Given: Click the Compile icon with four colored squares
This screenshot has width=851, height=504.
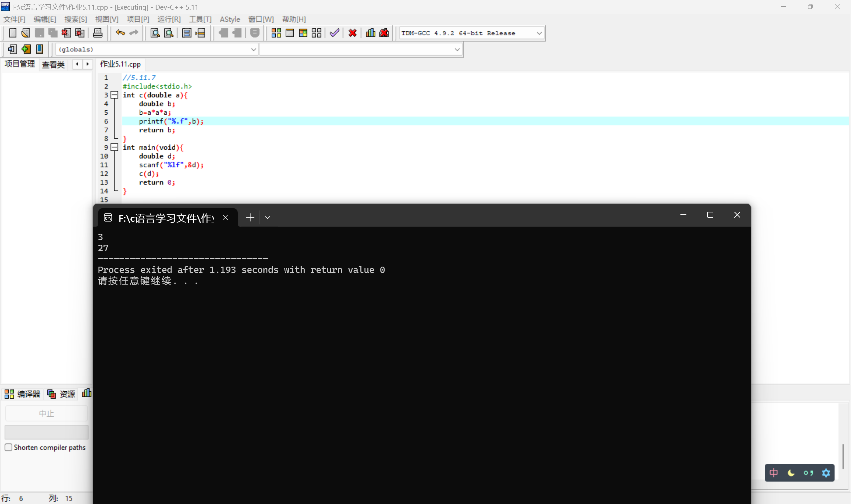Looking at the screenshot, I should (276, 33).
